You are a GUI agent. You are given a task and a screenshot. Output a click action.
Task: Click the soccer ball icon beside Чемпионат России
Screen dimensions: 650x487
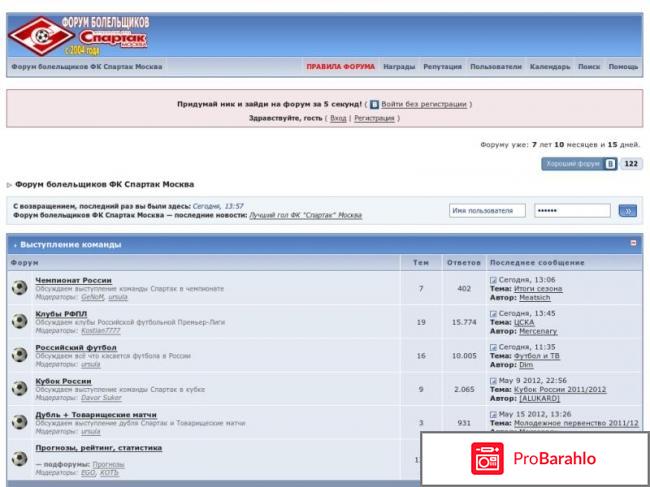19,287
